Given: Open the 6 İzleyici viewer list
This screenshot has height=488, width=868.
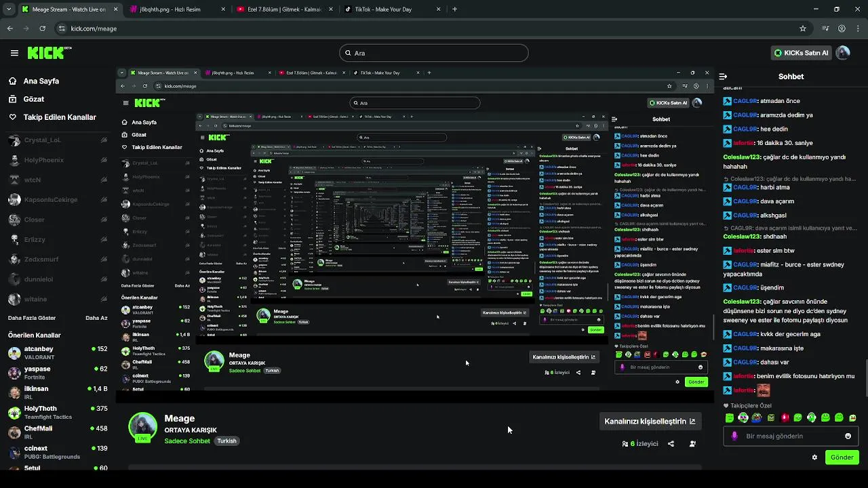Looking at the screenshot, I should pyautogui.click(x=640, y=444).
